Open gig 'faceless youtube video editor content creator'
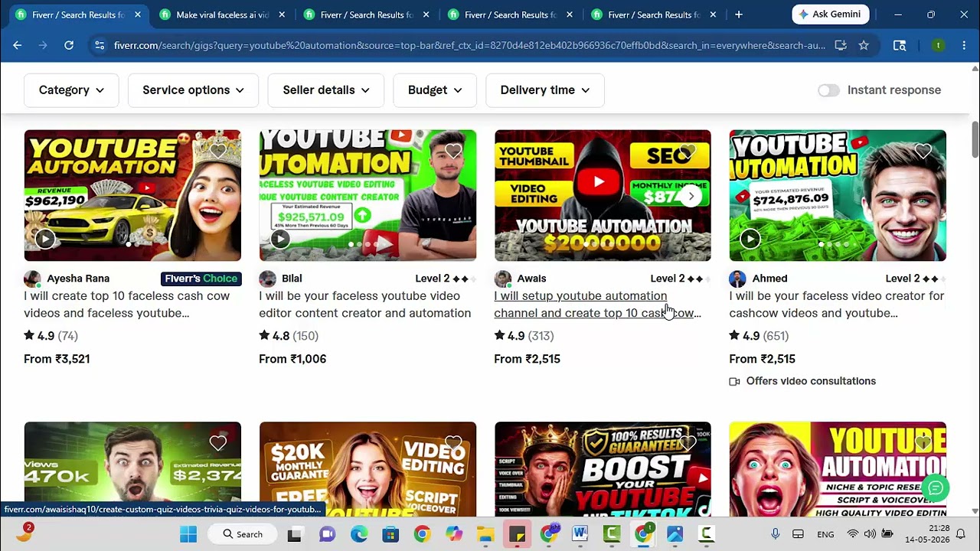The width and height of the screenshot is (980, 551). (x=364, y=305)
